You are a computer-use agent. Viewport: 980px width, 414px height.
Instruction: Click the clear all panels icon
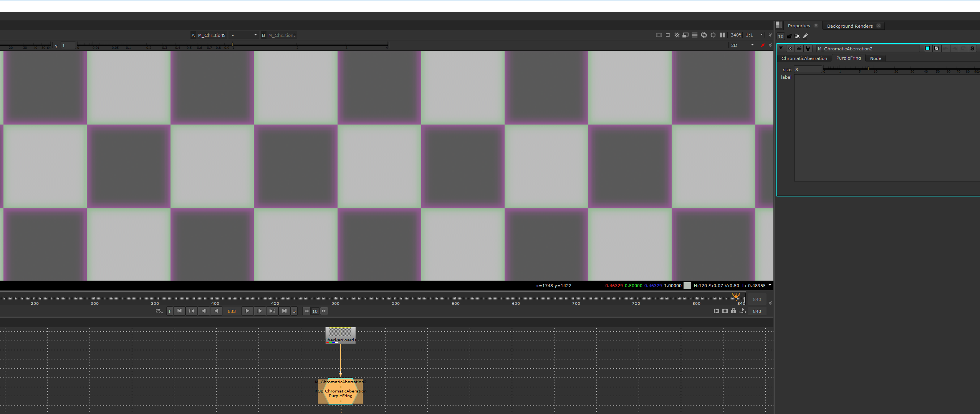(797, 37)
